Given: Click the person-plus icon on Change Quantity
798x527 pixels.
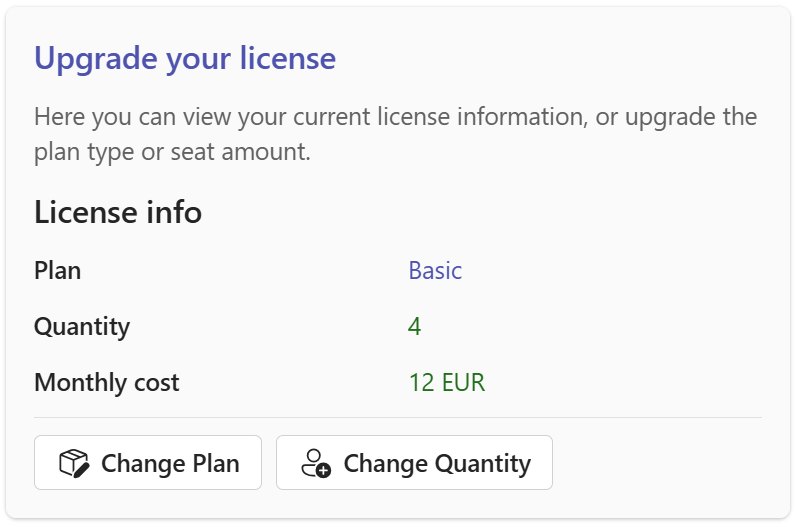Looking at the screenshot, I should (315, 463).
